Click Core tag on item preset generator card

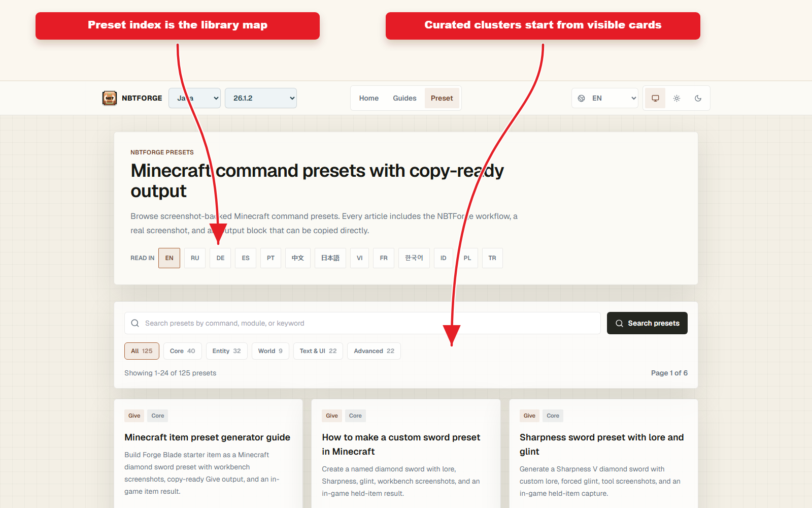pos(158,416)
